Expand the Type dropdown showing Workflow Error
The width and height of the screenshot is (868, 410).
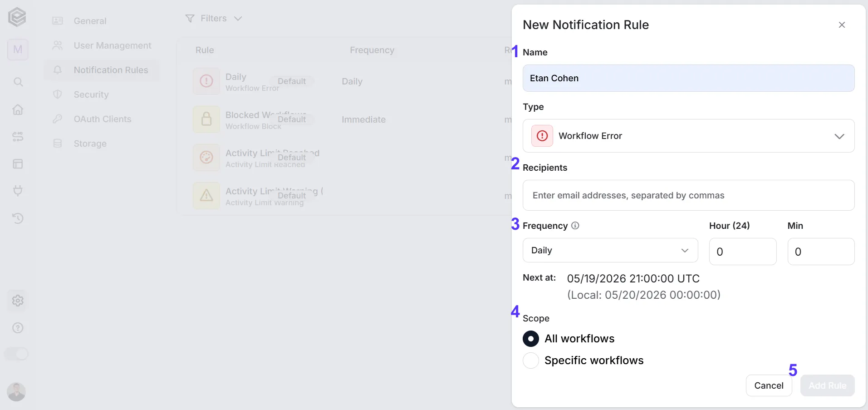click(x=688, y=136)
